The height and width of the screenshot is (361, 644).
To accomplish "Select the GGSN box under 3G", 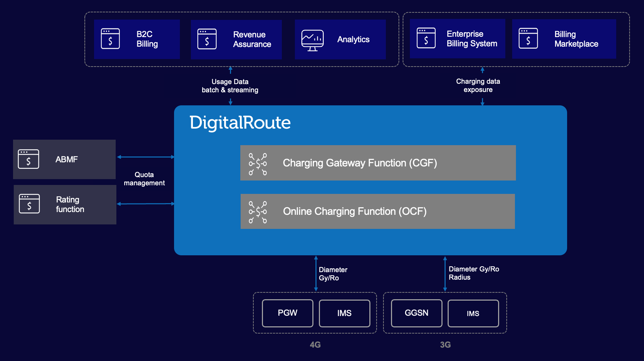I will coord(417,313).
